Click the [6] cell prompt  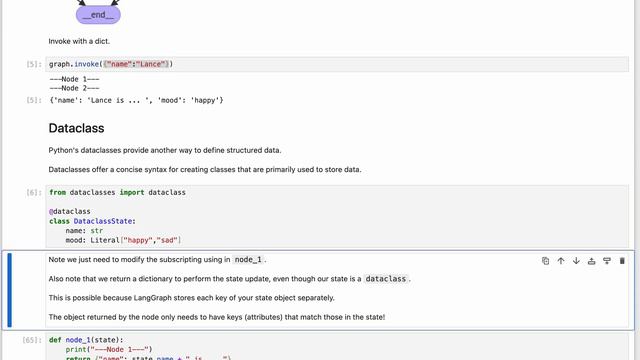click(x=34, y=192)
